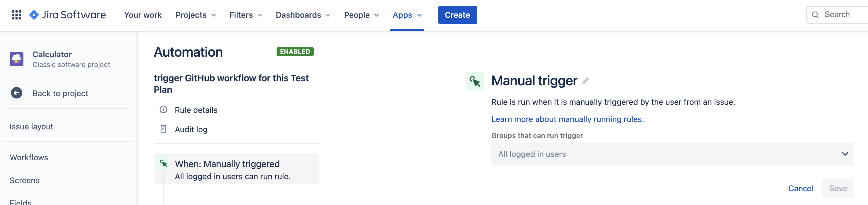Click the Rule details info icon
The height and width of the screenshot is (205, 868).
pos(163,109)
